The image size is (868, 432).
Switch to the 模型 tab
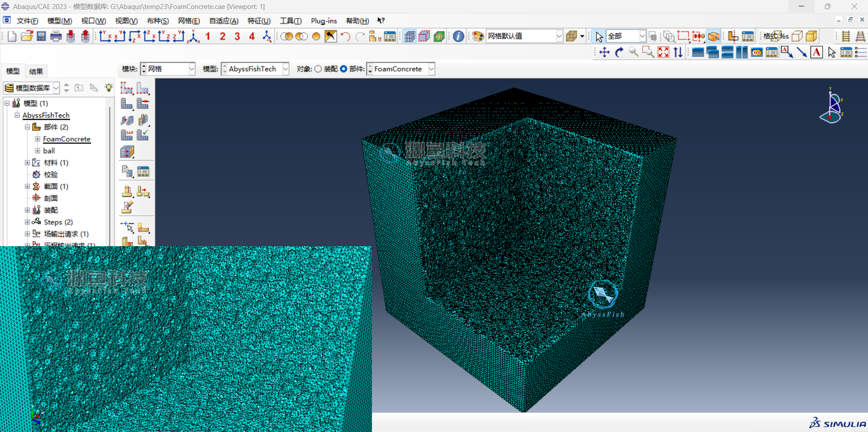(x=13, y=71)
